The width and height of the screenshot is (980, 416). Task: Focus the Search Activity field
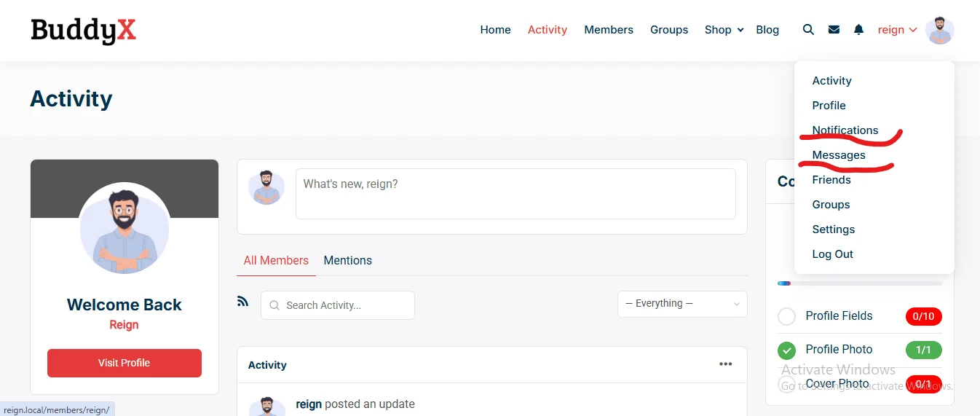pyautogui.click(x=338, y=305)
